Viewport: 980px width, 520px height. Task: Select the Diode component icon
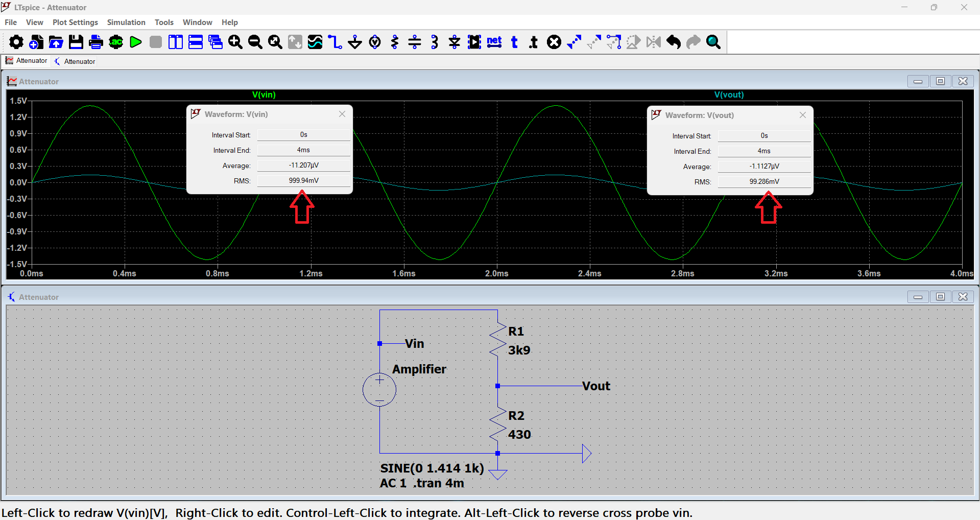tap(455, 42)
